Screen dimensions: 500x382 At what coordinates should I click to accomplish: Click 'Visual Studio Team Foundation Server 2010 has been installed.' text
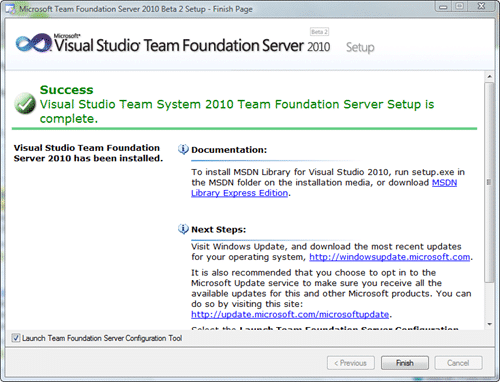(x=88, y=153)
